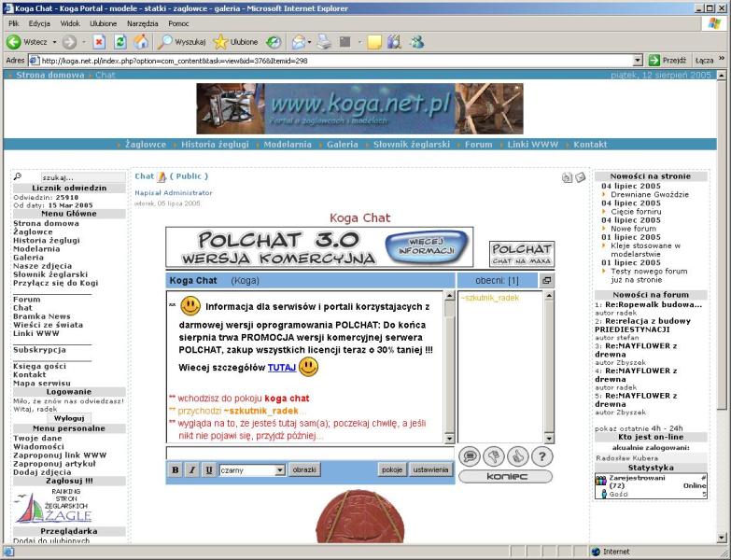
Task: Click WIĘCEJ INFORMACJI blue banner button
Action: pyautogui.click(x=426, y=247)
